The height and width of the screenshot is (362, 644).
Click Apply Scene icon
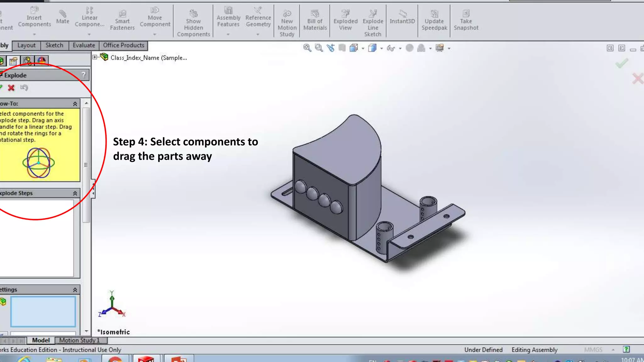421,48
